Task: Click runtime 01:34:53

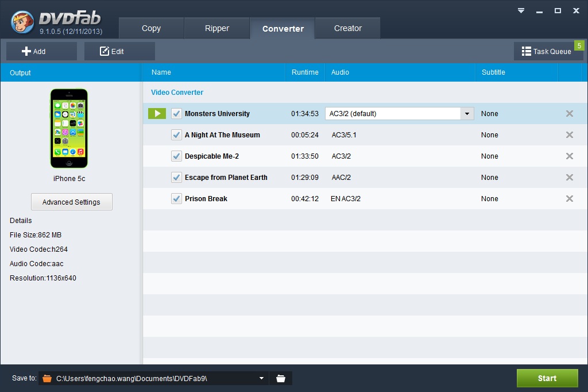Action: pyautogui.click(x=304, y=113)
